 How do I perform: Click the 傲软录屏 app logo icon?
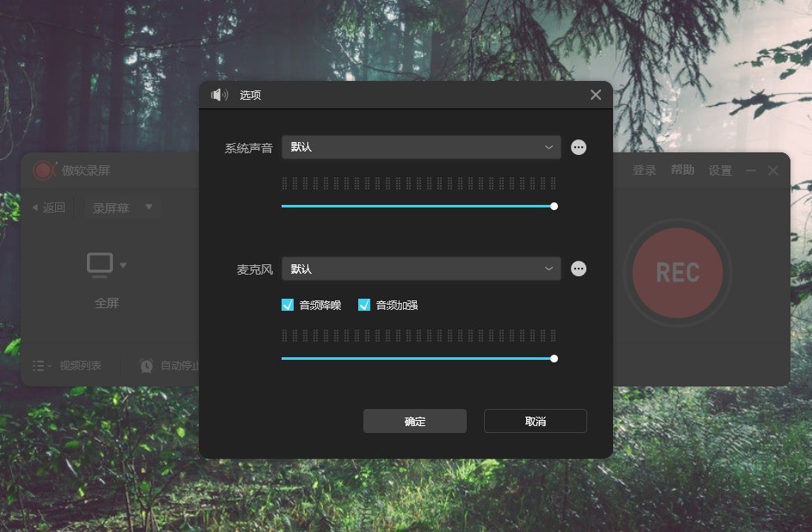(43, 170)
